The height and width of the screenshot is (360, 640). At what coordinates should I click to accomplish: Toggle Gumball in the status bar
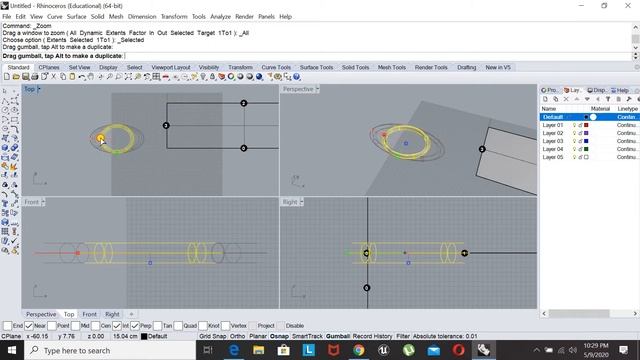click(x=338, y=336)
